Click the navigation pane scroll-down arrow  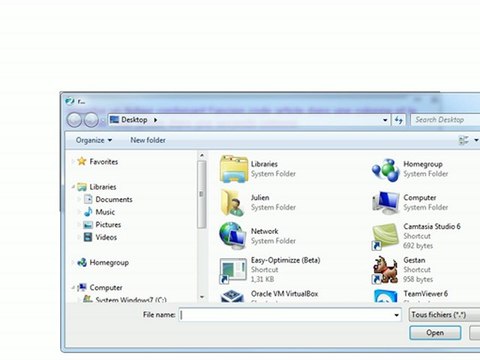pos(202,297)
